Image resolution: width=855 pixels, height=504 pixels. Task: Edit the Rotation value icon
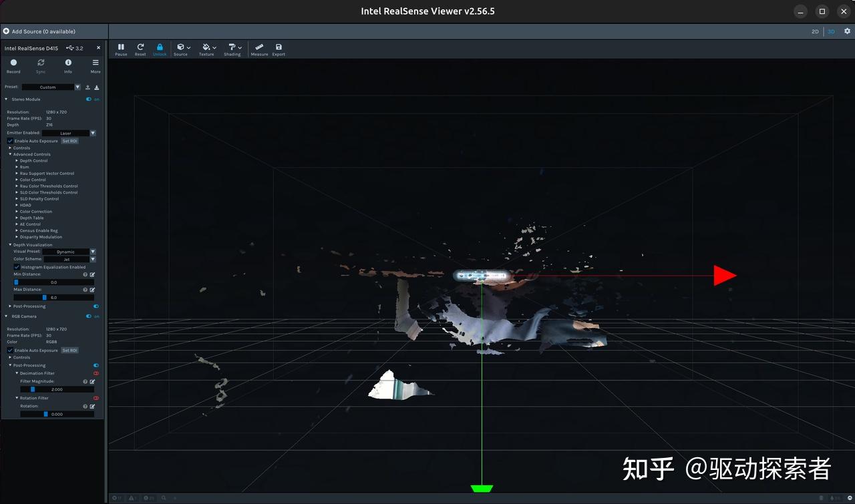[x=92, y=406]
